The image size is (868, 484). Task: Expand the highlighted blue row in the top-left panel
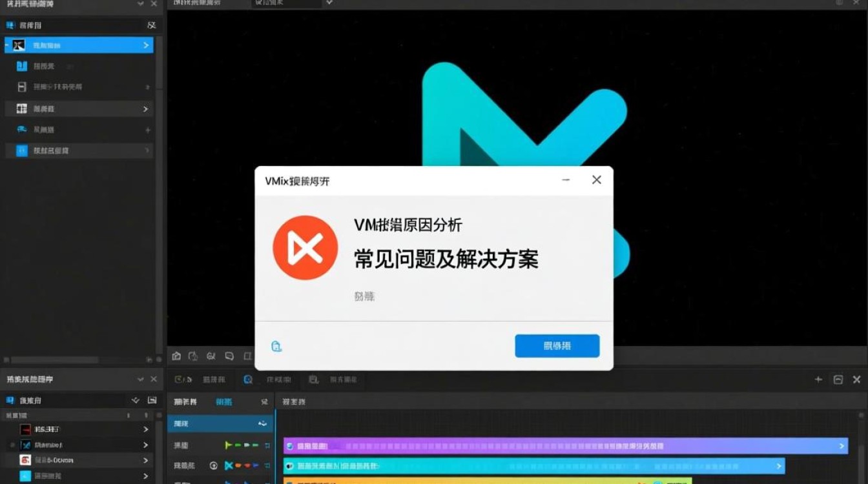[x=146, y=45]
